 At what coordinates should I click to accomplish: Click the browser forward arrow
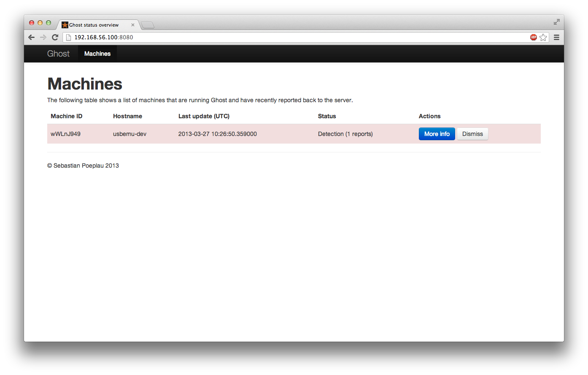coord(43,37)
